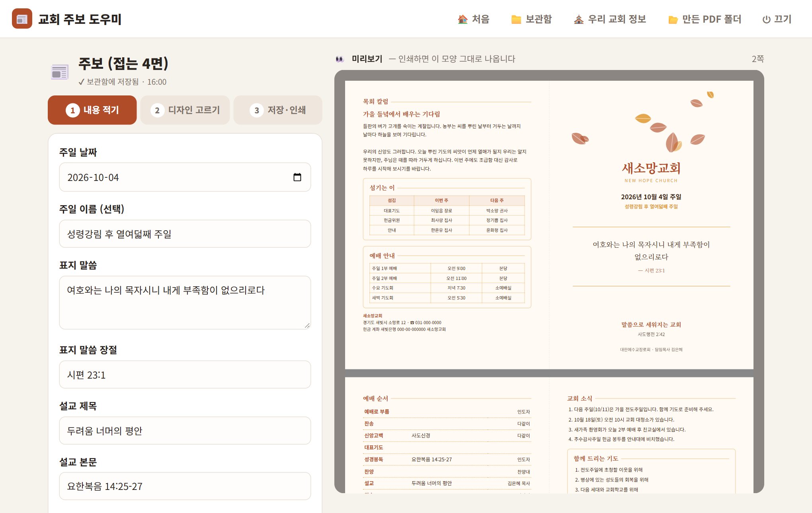
Task: Click '주일 2부 예배' row in 예배 안내
Action: coord(447,278)
